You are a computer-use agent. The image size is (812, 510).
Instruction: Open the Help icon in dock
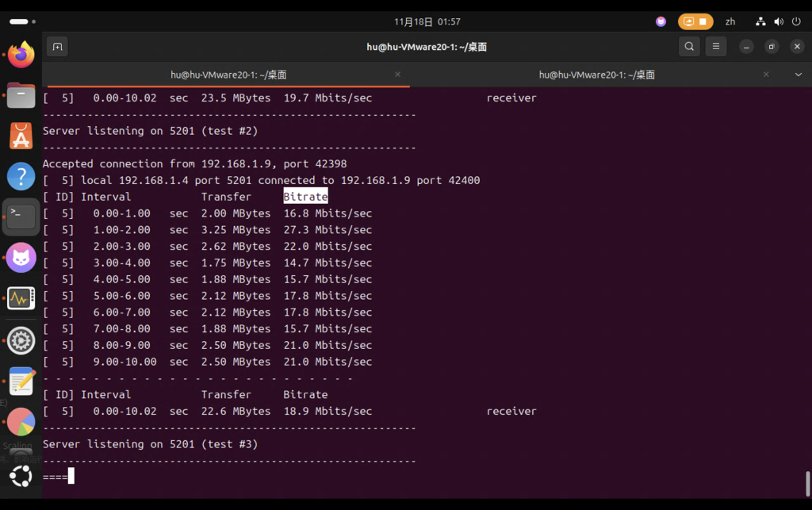[x=21, y=176]
